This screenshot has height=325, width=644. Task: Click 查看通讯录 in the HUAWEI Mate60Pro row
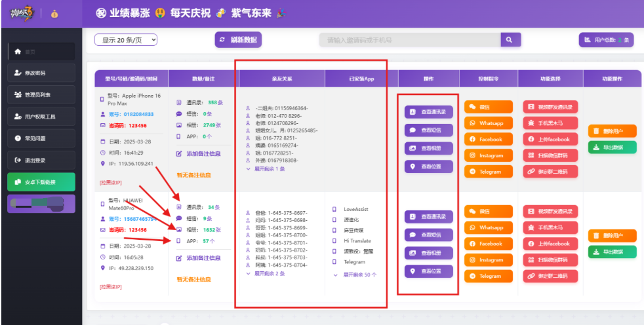pyautogui.click(x=429, y=216)
